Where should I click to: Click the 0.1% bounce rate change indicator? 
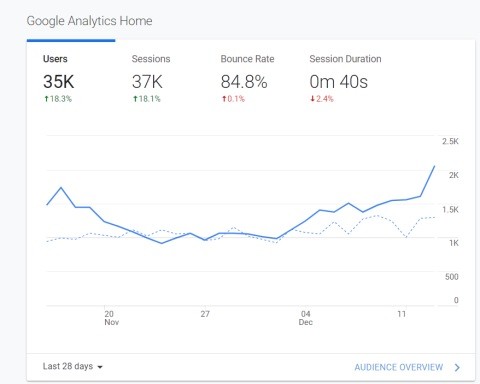coord(233,99)
